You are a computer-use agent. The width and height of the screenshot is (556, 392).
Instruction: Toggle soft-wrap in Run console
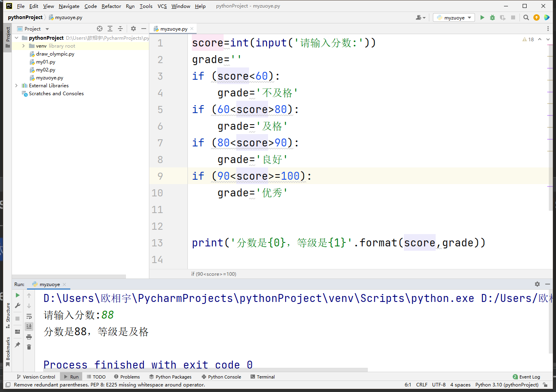pos(29,316)
